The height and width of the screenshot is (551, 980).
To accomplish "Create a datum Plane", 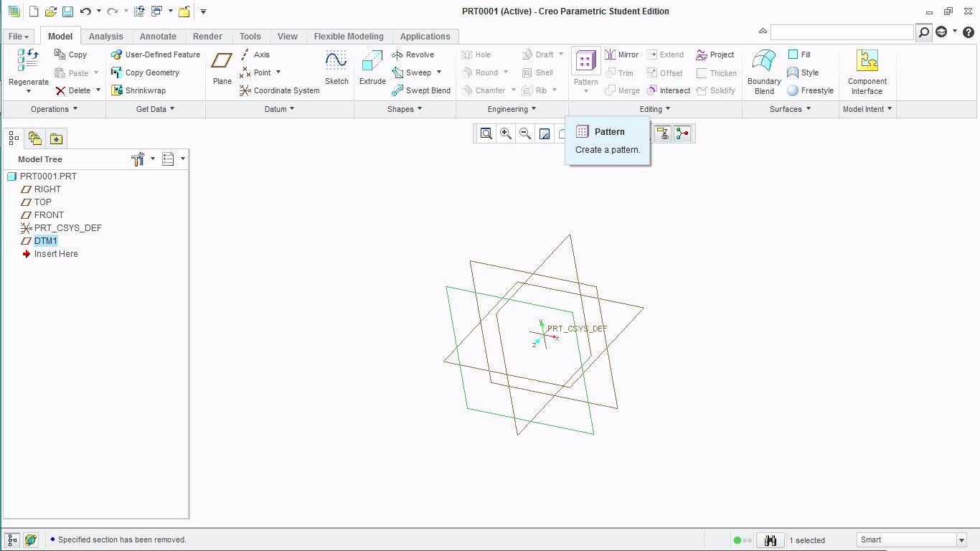I will 222,67.
